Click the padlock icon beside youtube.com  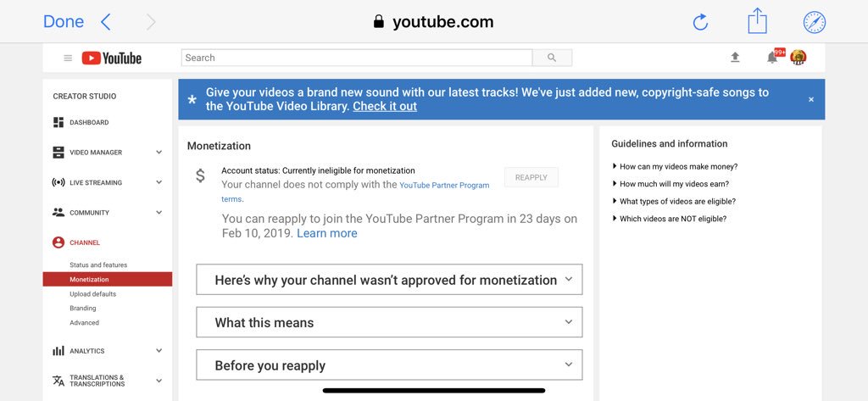point(379,21)
